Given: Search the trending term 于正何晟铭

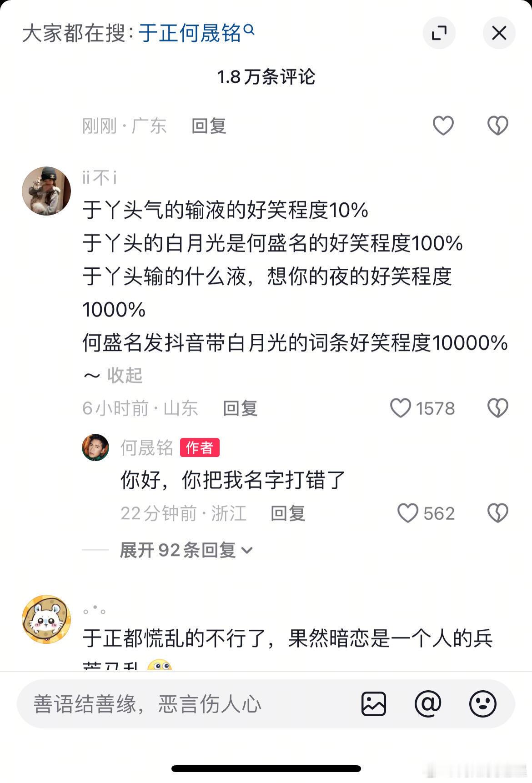Looking at the screenshot, I should pyautogui.click(x=196, y=33).
